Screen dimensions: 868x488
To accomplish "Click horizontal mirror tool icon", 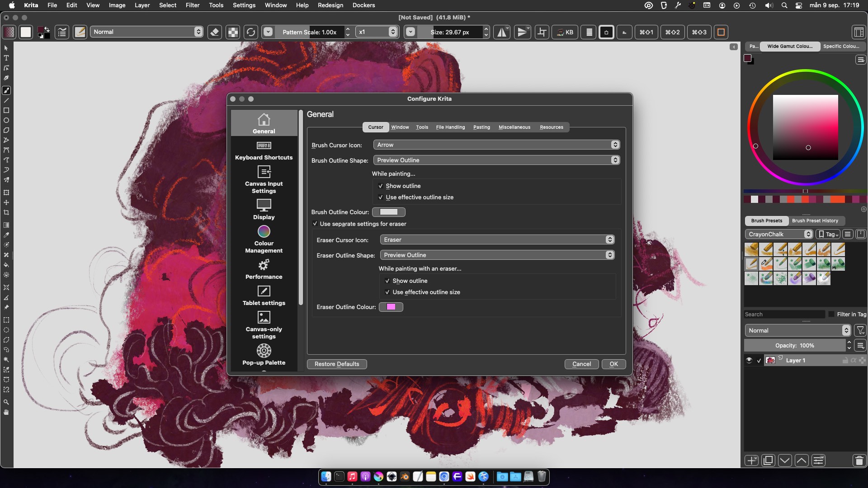I will (502, 32).
